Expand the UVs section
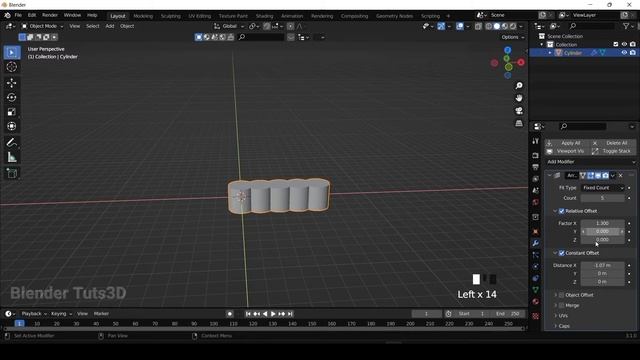This screenshot has height=360, width=640. [562, 316]
